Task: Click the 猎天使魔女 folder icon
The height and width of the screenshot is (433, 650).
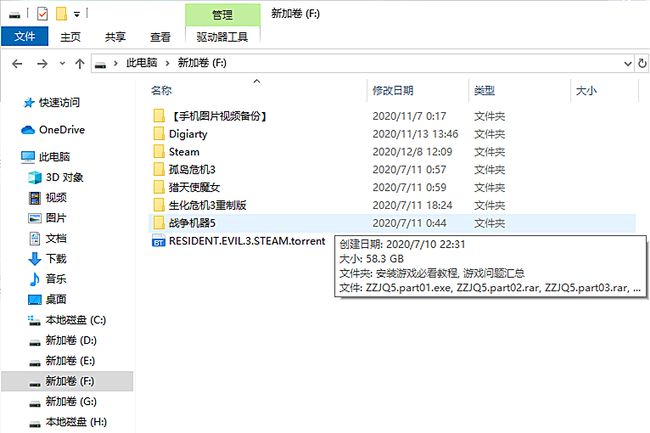Action: tap(159, 187)
